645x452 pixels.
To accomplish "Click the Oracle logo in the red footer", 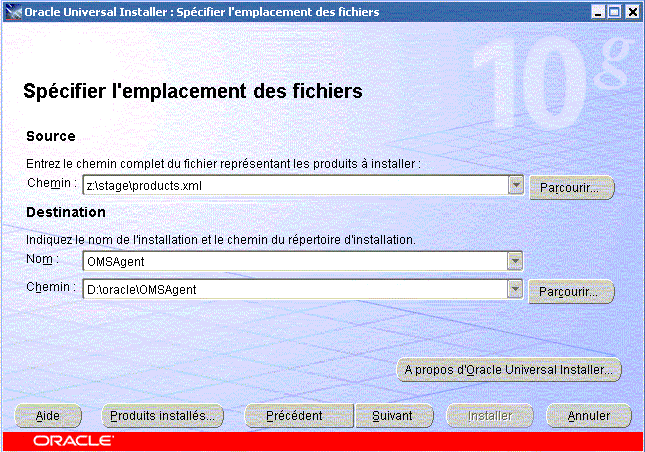I will coord(73,440).
